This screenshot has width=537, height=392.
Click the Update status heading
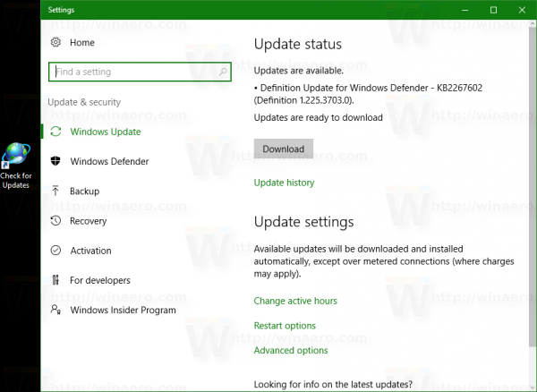298,44
